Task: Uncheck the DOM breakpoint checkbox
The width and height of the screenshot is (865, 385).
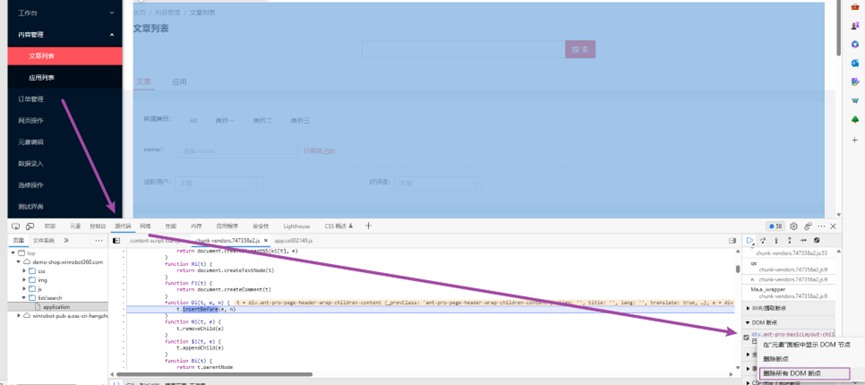Action: click(x=746, y=337)
